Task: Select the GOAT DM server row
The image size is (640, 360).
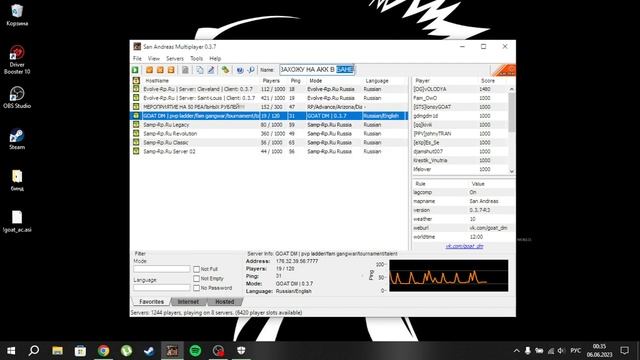Action: point(269,116)
